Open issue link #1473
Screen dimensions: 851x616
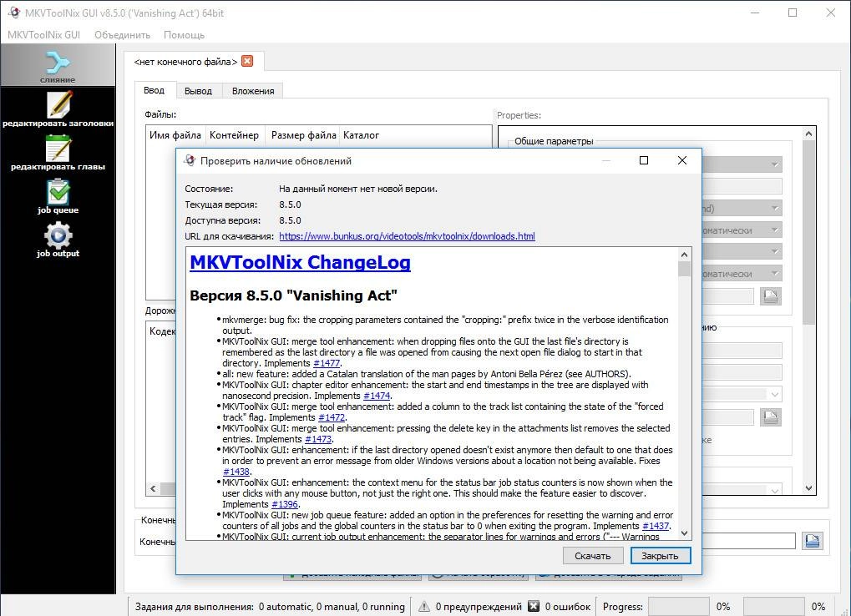point(318,439)
